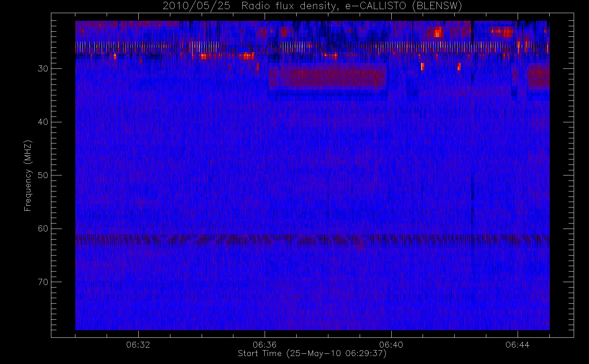This screenshot has height=364, width=589.
Task: Click the bright yellow striped band near 26 MHz
Action: tap(312, 47)
